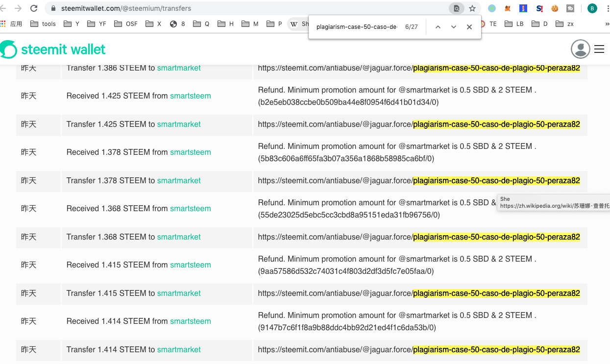Open the Q bookmark folder
610x364 pixels.
point(201,24)
